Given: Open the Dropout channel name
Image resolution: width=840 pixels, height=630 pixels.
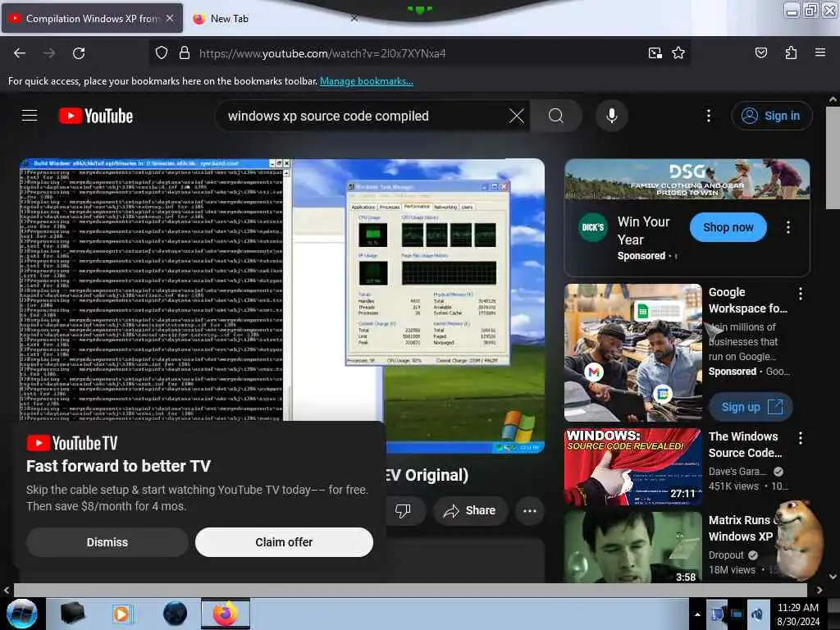Looking at the screenshot, I should pyautogui.click(x=726, y=555).
